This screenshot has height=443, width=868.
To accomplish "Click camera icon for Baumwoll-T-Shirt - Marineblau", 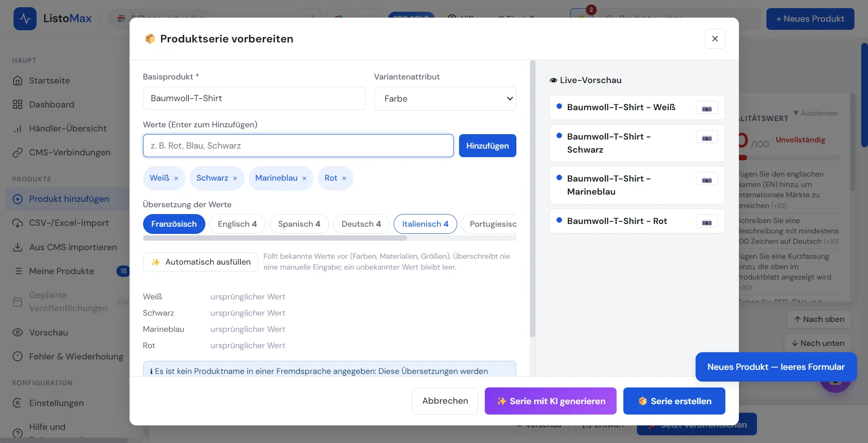I will (x=707, y=180).
